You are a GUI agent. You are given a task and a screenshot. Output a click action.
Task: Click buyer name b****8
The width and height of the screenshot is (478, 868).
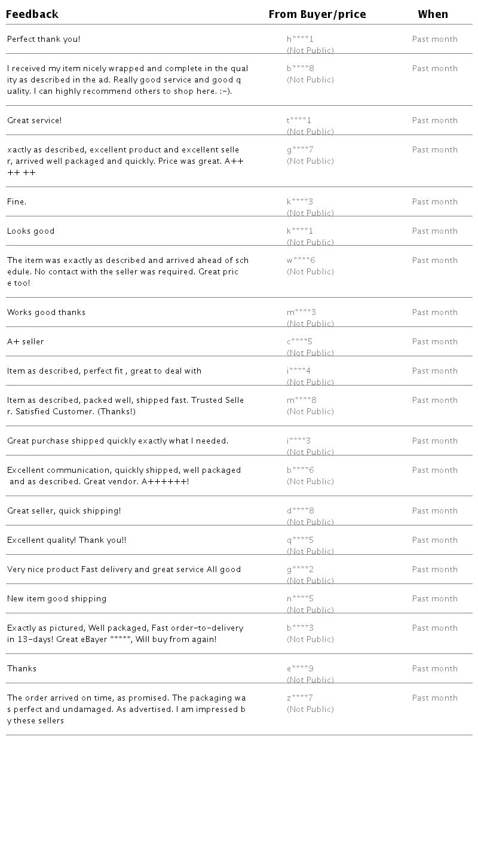point(300,69)
